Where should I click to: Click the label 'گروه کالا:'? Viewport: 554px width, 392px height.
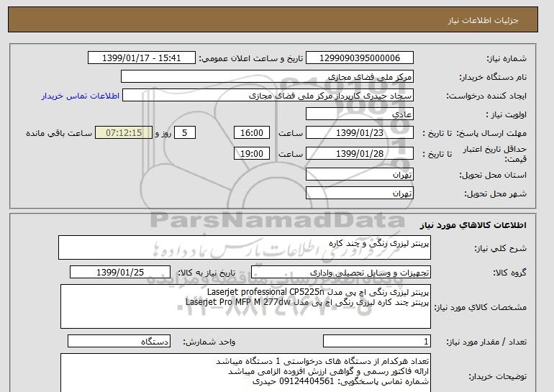coord(510,273)
